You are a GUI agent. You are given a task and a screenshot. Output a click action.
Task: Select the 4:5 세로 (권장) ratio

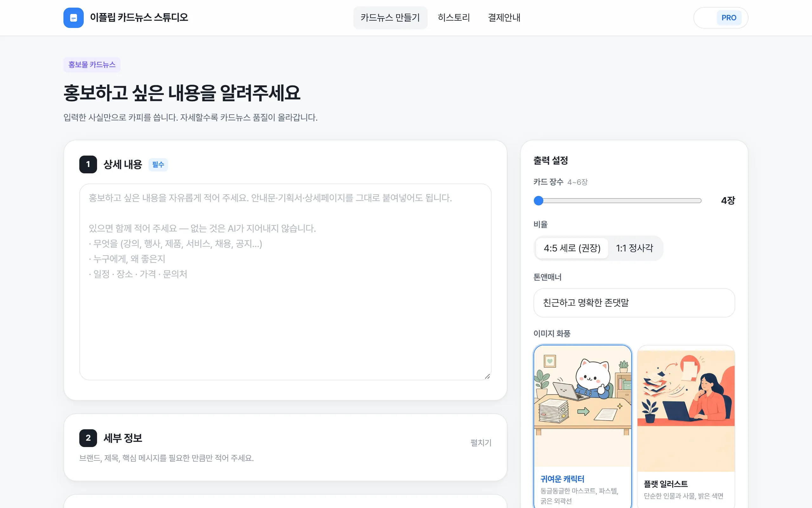(572, 248)
